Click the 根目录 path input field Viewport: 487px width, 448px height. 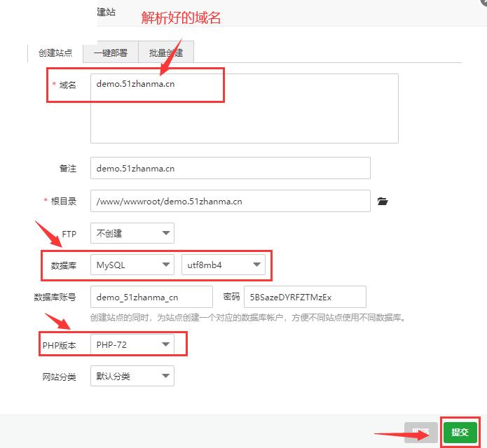click(x=230, y=201)
